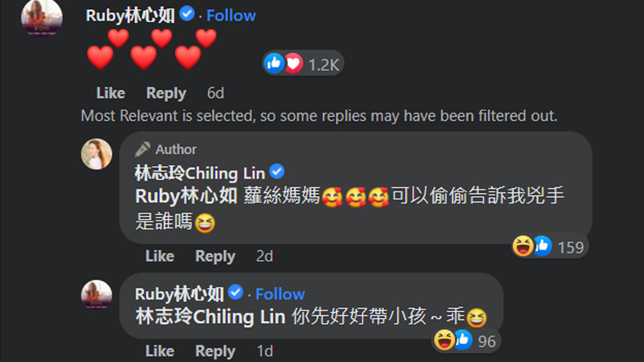Click the Ruby林心如 mention in Chiling's reply
The image size is (644, 362).
[x=186, y=196]
